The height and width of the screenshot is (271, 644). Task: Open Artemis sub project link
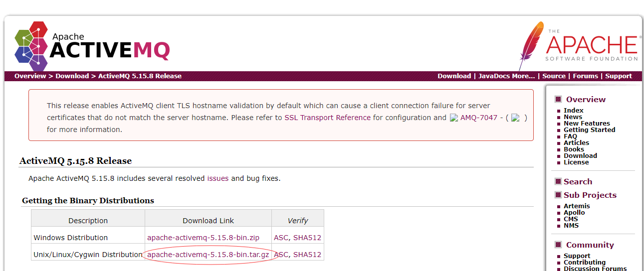(x=577, y=206)
